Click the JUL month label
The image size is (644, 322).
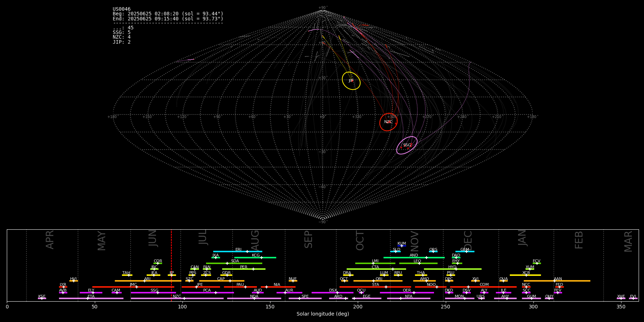(203, 237)
